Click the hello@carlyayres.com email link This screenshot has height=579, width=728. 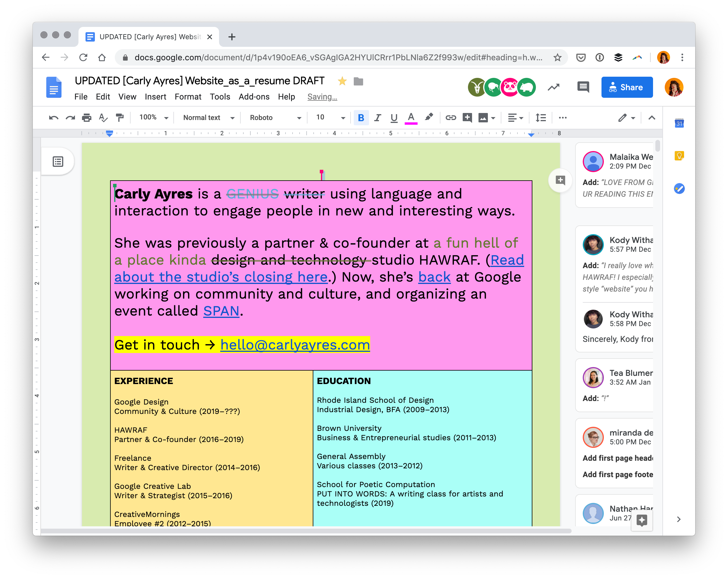click(295, 345)
